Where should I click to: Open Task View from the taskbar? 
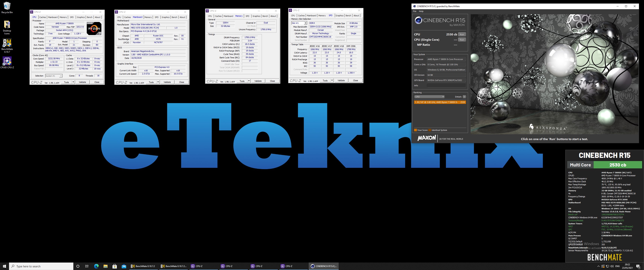click(87, 266)
